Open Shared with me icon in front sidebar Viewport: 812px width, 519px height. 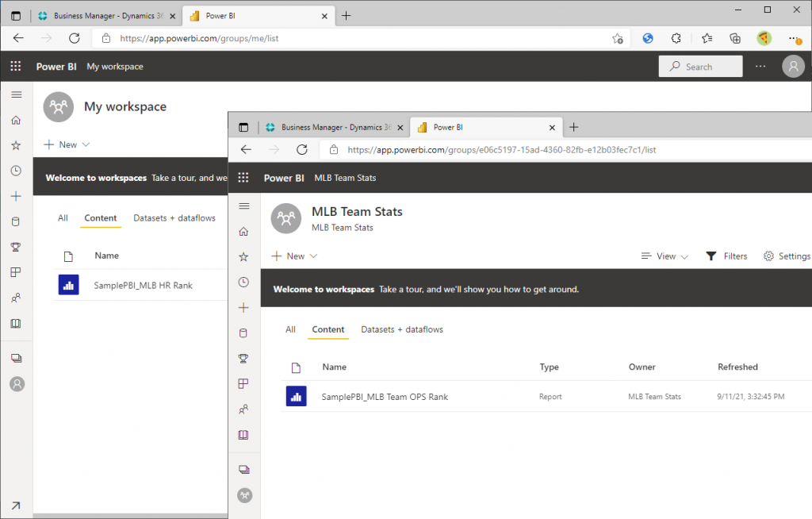(x=243, y=409)
